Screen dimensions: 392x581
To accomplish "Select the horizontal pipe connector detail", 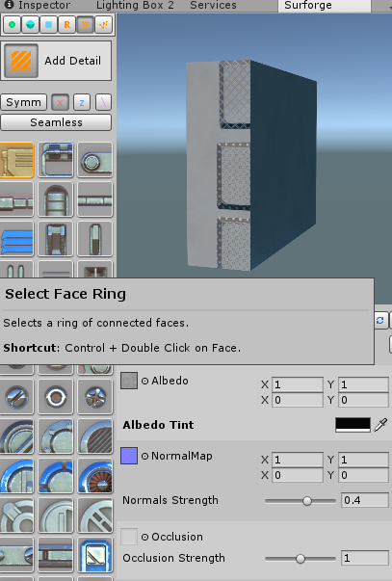I will coord(16,199).
